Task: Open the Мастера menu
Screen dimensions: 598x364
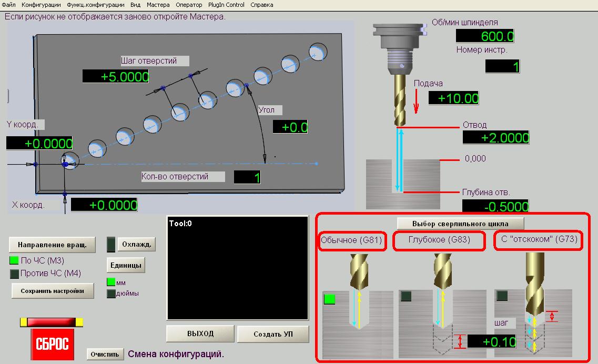Action: 158,5
